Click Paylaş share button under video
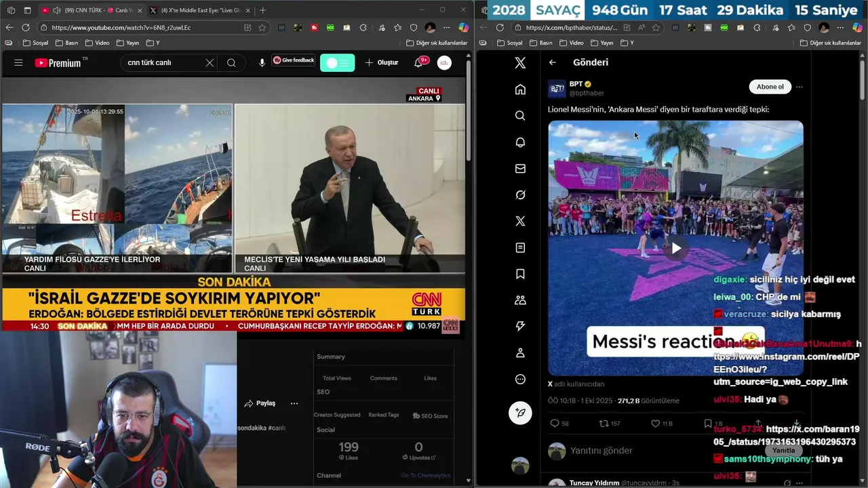This screenshot has height=488, width=868. [x=260, y=403]
